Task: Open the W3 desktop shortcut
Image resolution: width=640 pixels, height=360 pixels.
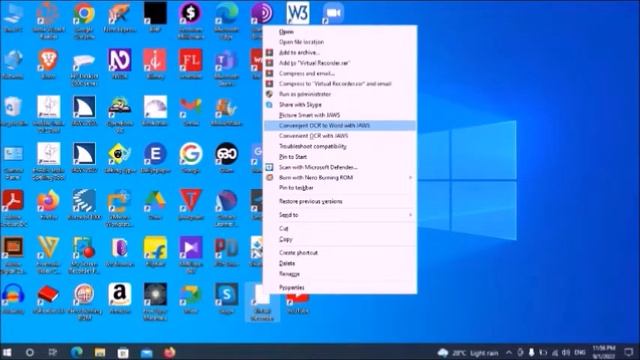Action: pyautogui.click(x=298, y=13)
